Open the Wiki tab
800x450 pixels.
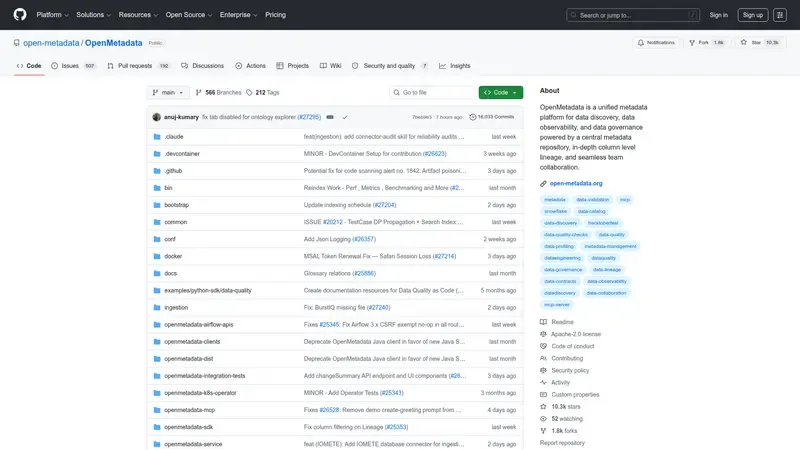331,66
